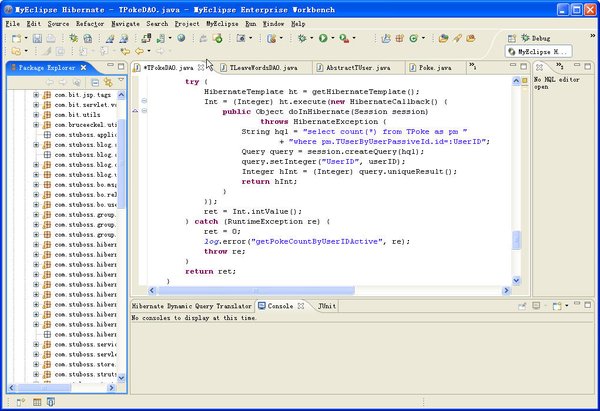The height and width of the screenshot is (411, 600).
Task: Open the Poke.java editor tab
Action: [438, 68]
